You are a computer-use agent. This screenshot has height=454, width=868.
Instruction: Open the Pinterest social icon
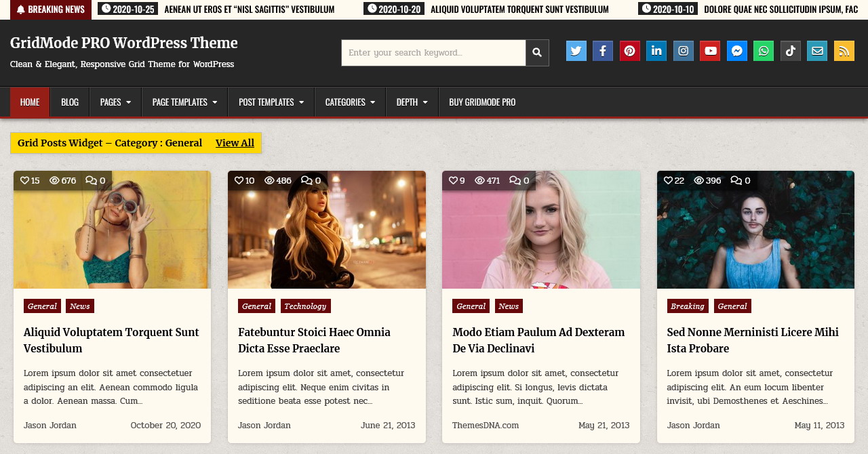coord(630,51)
